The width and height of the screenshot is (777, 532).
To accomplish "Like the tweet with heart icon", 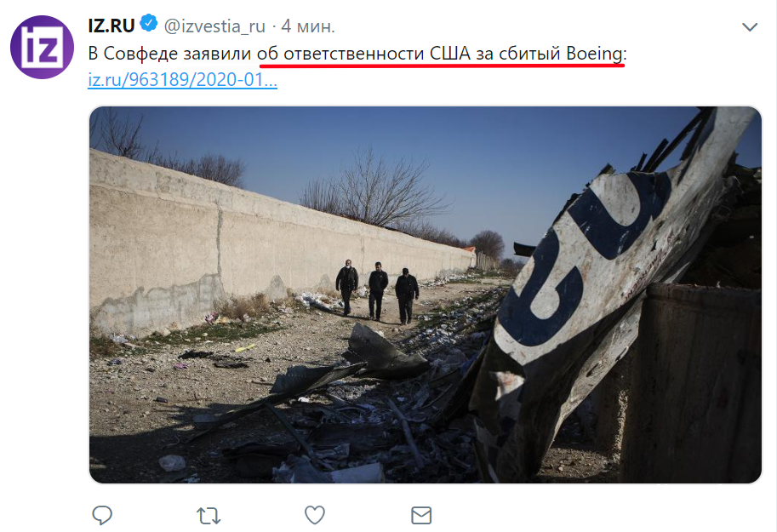I will (315, 515).
